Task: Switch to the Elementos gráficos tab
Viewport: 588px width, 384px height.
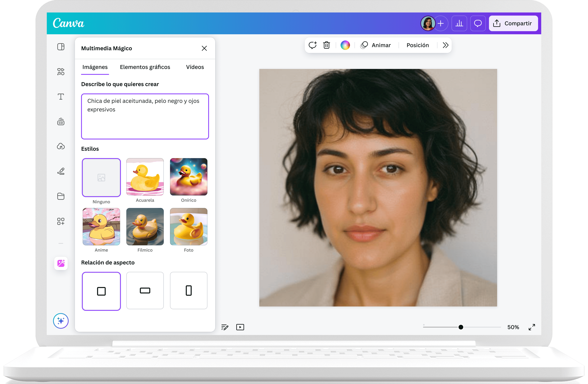Action: coord(145,67)
